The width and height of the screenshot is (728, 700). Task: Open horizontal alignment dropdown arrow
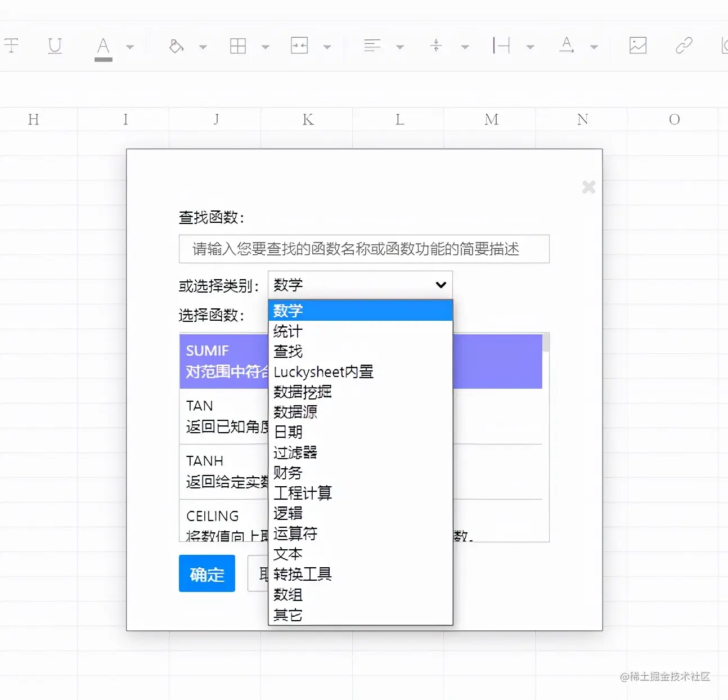400,47
